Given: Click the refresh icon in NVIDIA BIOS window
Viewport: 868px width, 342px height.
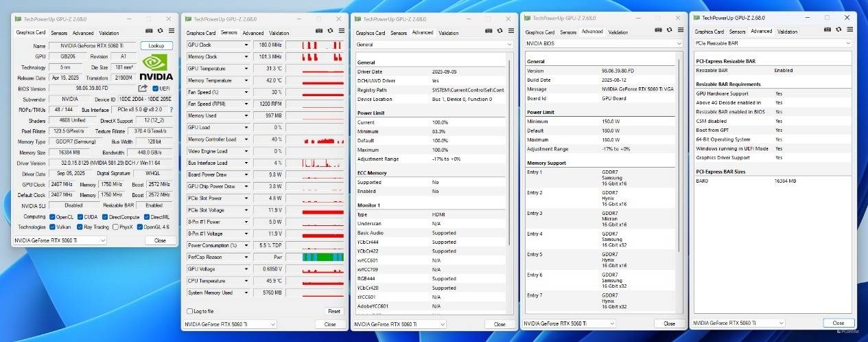Looking at the screenshot, I should coord(668,31).
